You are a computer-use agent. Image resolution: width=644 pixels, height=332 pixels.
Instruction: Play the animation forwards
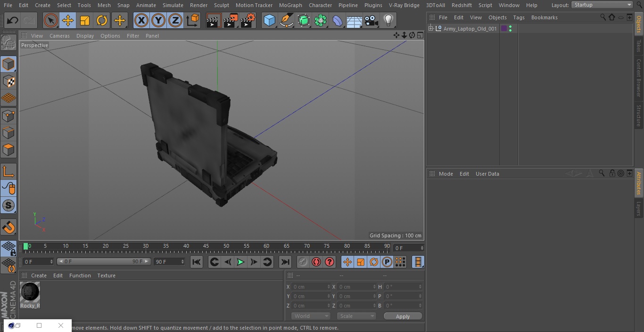(x=240, y=262)
